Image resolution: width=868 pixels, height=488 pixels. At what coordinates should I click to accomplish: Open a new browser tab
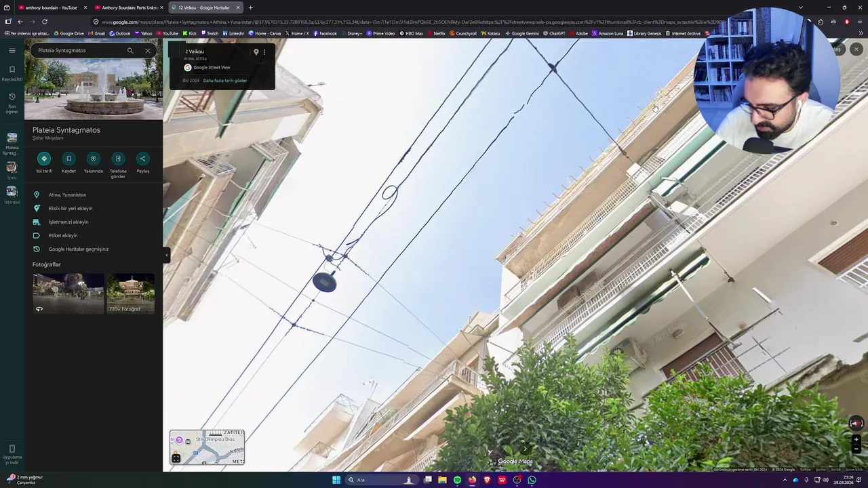point(250,7)
